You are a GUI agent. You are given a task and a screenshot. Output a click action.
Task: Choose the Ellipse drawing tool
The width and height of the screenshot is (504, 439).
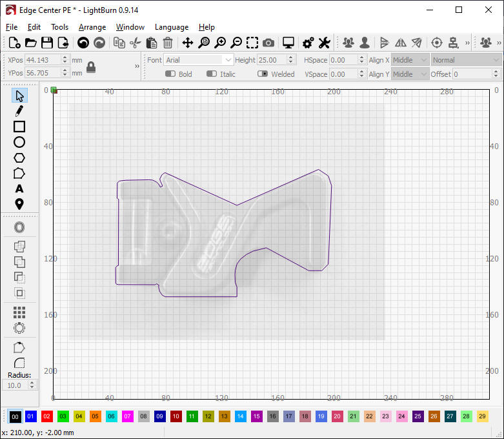19,142
